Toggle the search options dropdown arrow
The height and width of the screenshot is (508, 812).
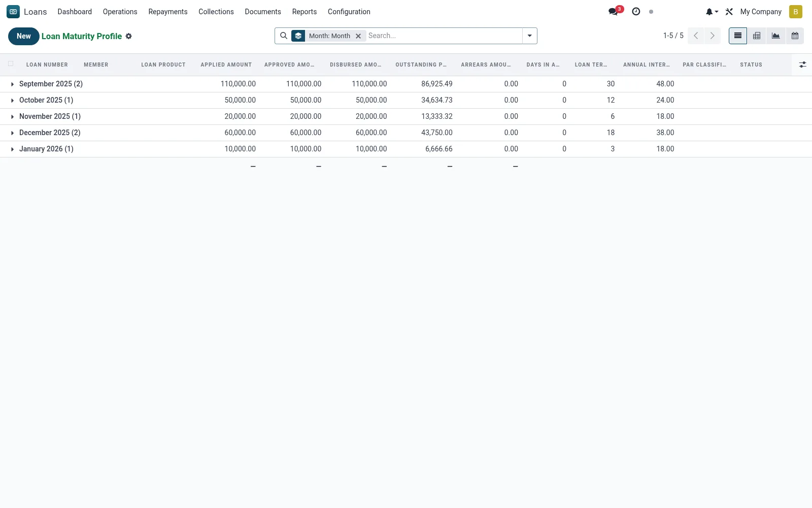click(529, 36)
